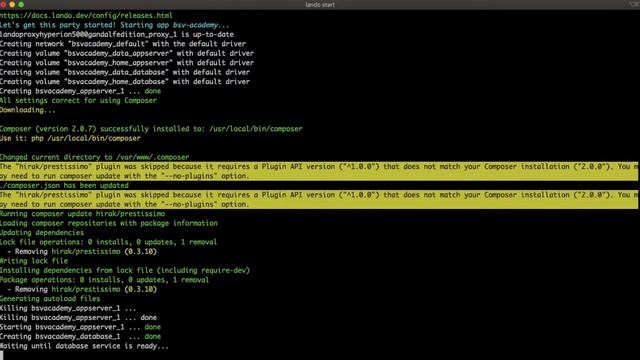Screen dimensions: 640x360
Task: Click 'Creating bsvacademy_database_1 ... done' line
Action: click(80, 336)
